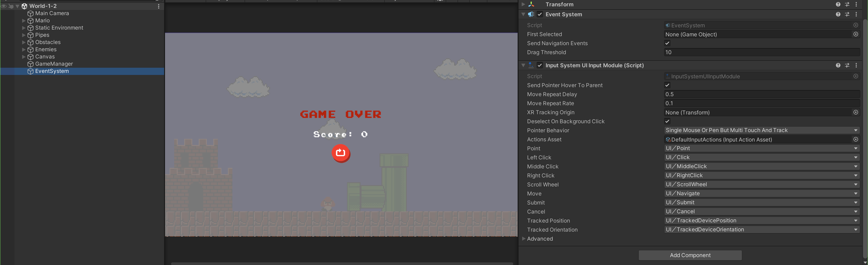Open the Right Click action dropdown
Screen dimensions: 868x265
point(762,176)
